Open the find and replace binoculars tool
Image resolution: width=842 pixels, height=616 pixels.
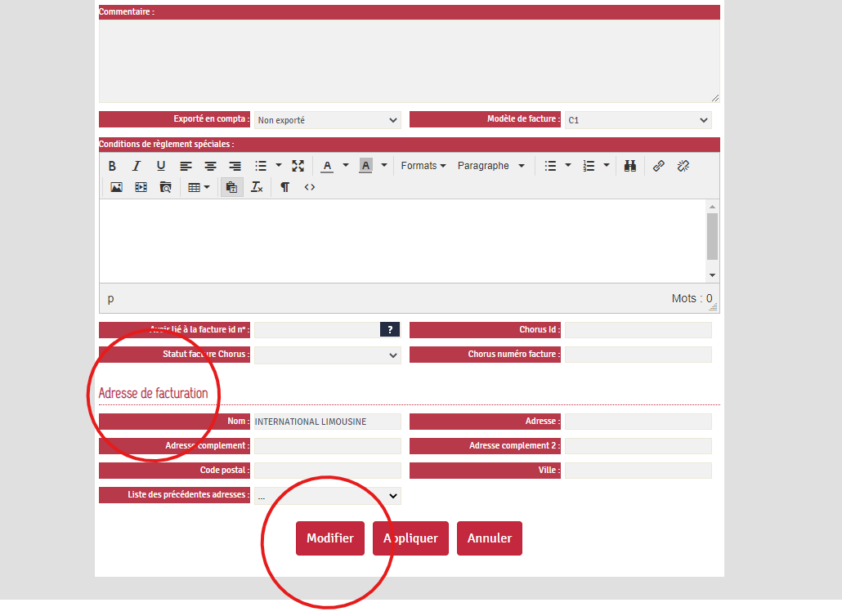(x=630, y=166)
